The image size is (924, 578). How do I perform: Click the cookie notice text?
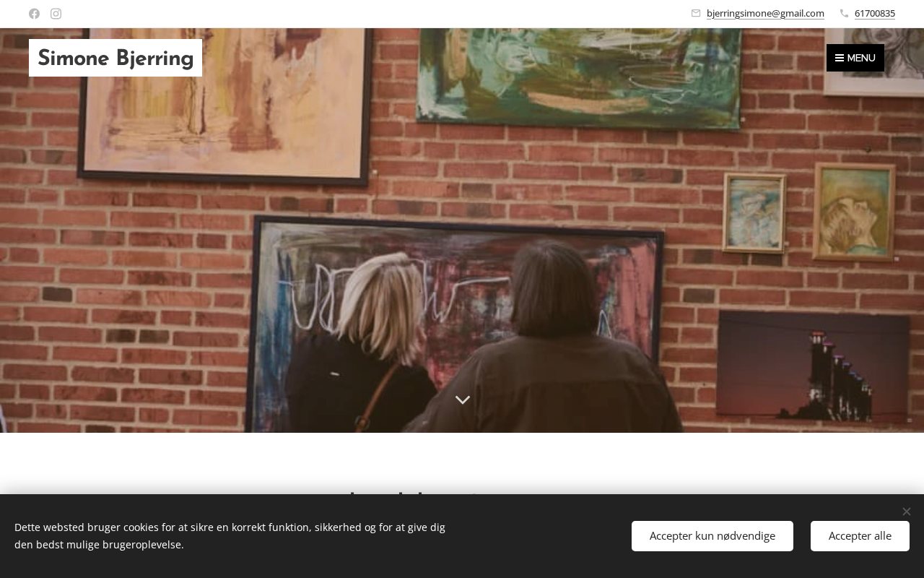230,536
